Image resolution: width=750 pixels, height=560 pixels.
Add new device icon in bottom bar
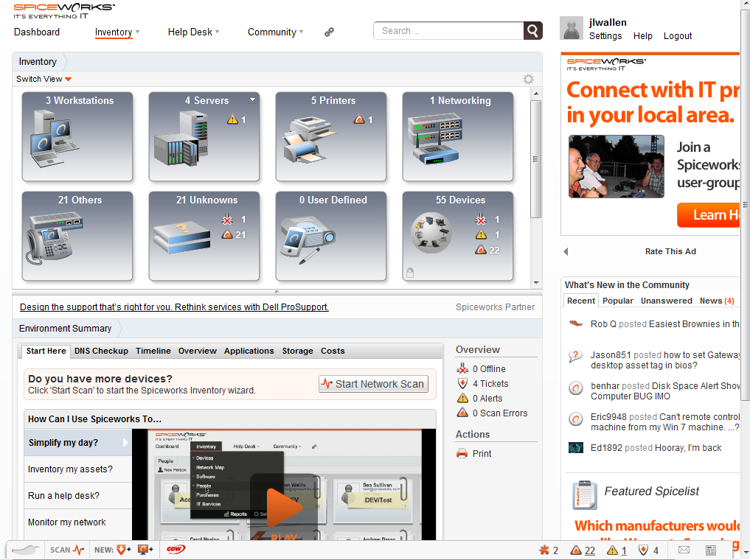click(x=145, y=550)
